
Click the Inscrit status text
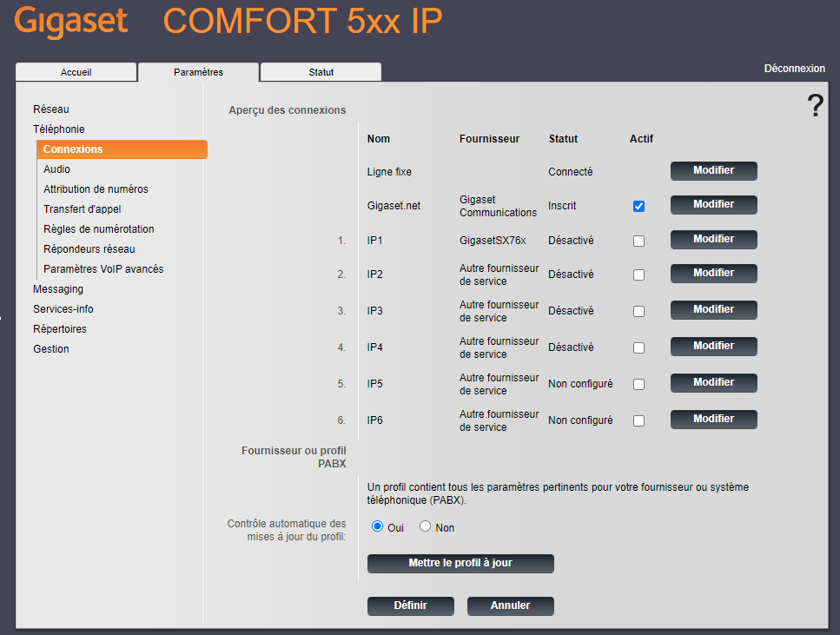pyautogui.click(x=562, y=206)
